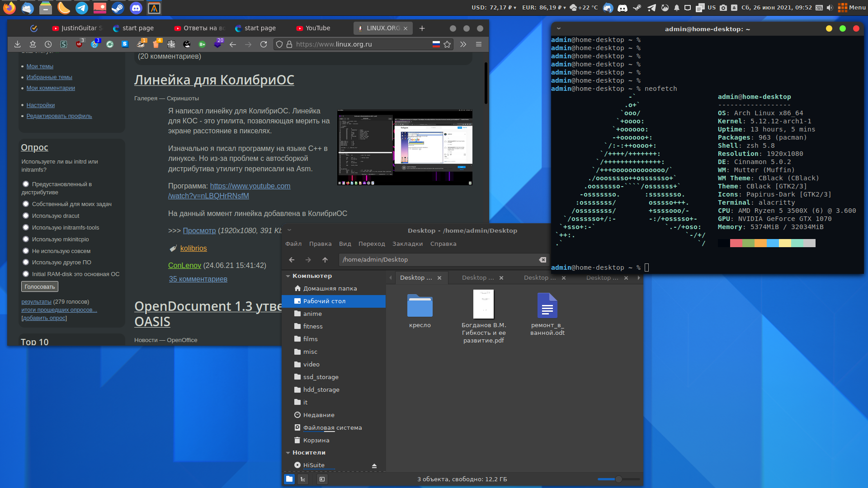Hide the file manager sidebar
Image resolution: width=868 pixels, height=488 pixels.
point(322,479)
